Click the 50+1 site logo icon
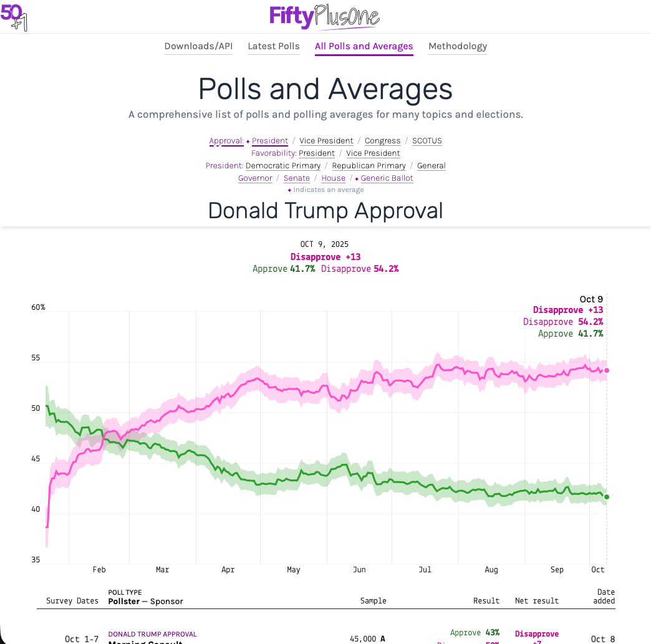This screenshot has width=651, height=644. click(13, 17)
